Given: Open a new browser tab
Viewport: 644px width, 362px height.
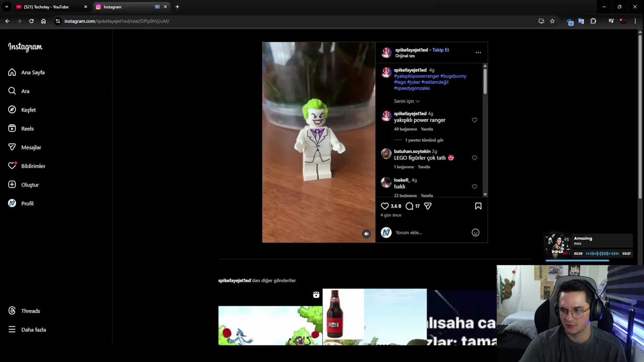Looking at the screenshot, I should (177, 7).
